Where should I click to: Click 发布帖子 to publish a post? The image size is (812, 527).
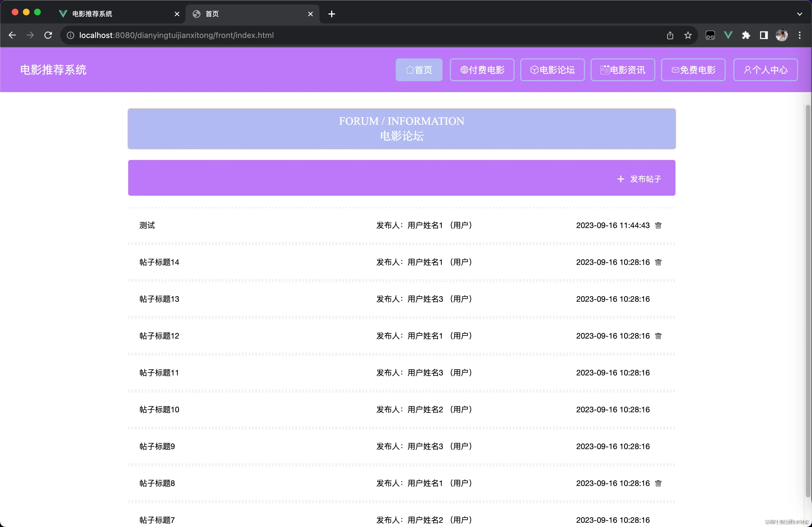pos(639,179)
